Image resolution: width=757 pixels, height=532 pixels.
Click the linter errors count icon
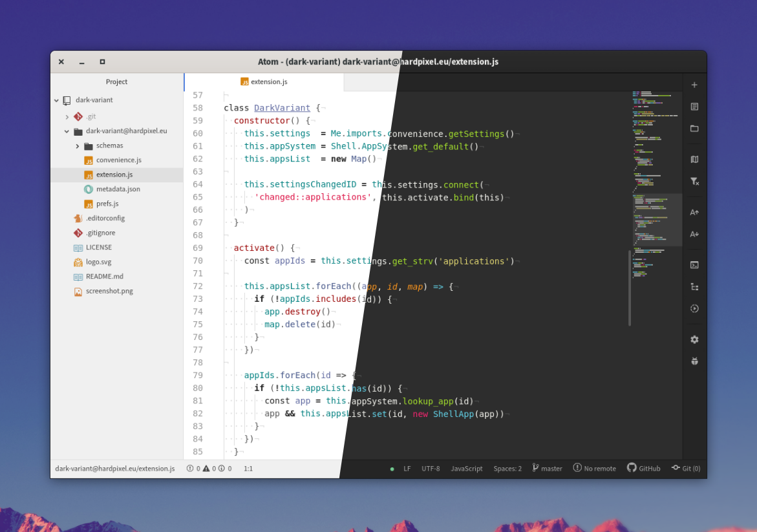coord(190,468)
